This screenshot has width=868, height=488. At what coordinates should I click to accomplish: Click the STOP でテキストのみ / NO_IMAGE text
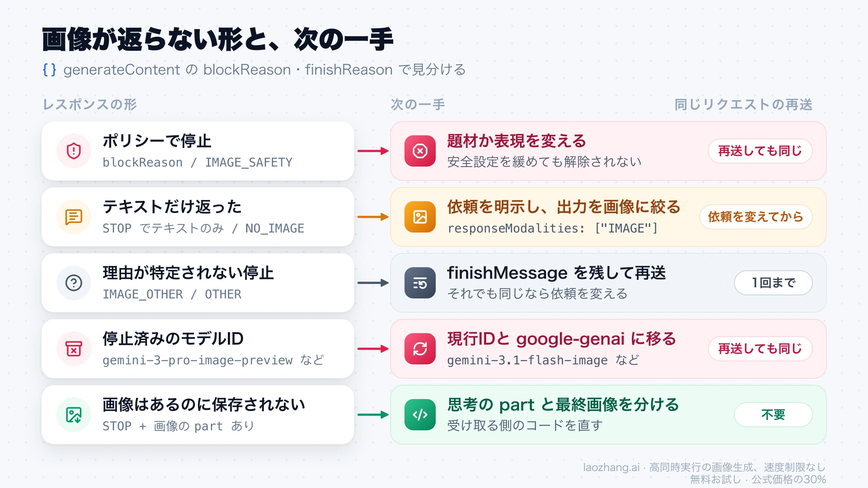[204, 228]
